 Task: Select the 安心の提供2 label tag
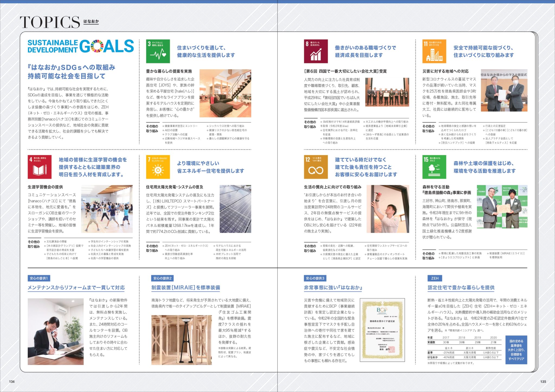pyautogui.click(x=162, y=278)
